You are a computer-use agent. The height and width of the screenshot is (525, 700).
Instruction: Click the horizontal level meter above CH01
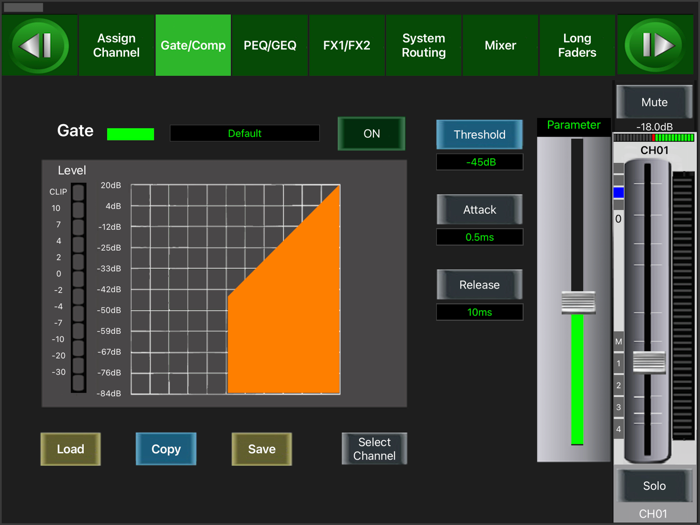point(654,138)
